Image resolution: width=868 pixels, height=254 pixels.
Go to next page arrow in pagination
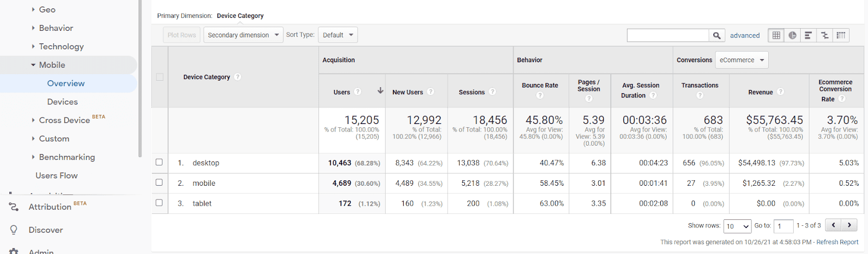coord(849,225)
